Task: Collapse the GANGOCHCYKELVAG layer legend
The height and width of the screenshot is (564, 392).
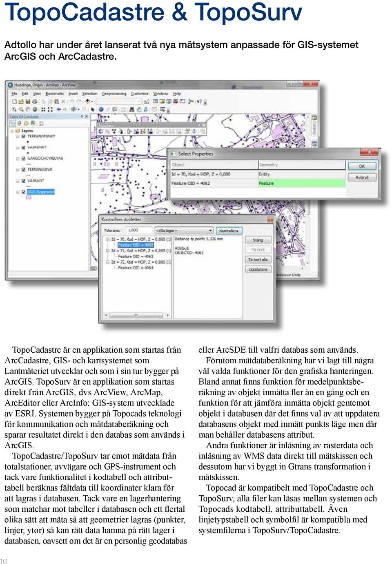Action: tap(18, 159)
